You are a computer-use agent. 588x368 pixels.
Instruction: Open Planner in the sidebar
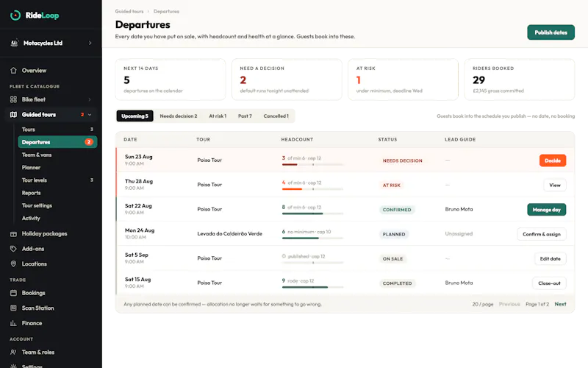[x=57, y=168]
